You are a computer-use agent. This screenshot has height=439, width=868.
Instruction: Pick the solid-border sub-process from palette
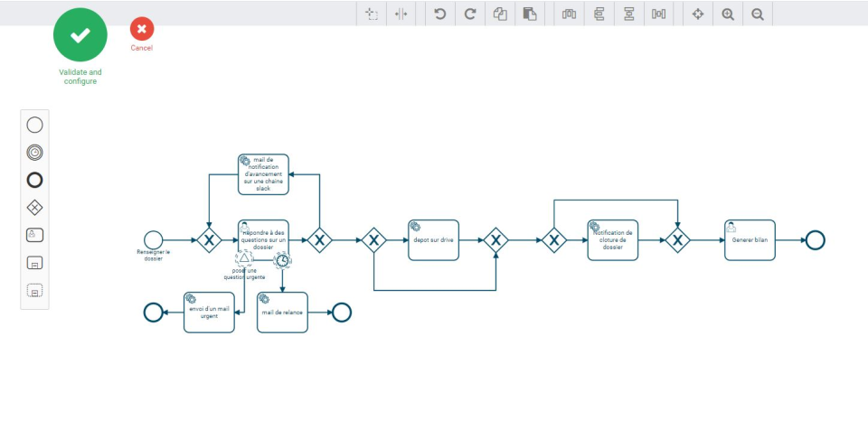(x=34, y=263)
